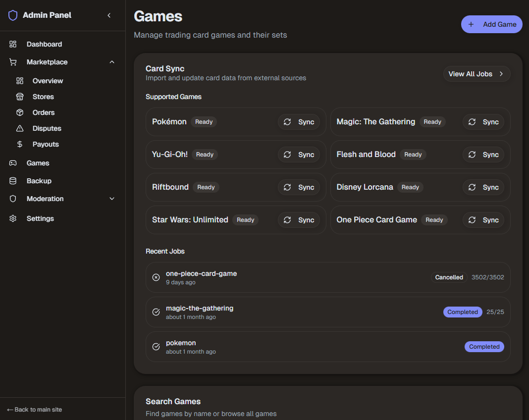Click the Moderation shield icon
Viewport: 529px width, 420px height.
pos(13,199)
